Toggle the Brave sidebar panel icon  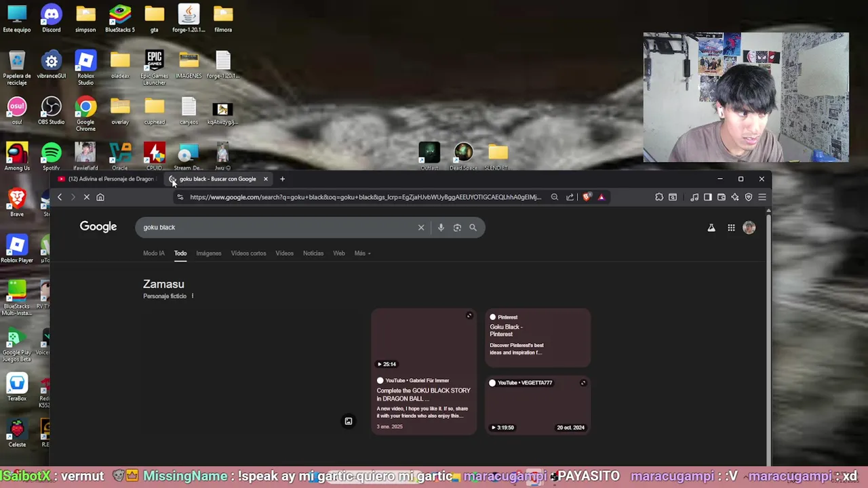708,197
